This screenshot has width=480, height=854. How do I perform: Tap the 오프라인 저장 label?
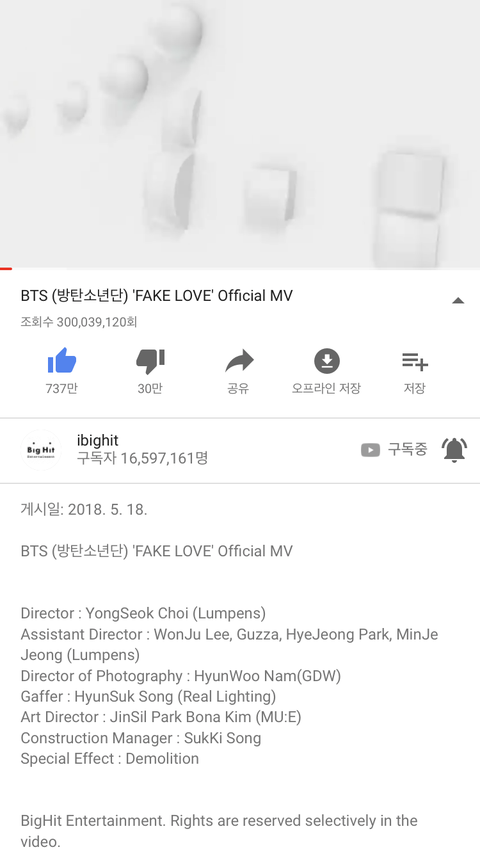[x=326, y=388]
